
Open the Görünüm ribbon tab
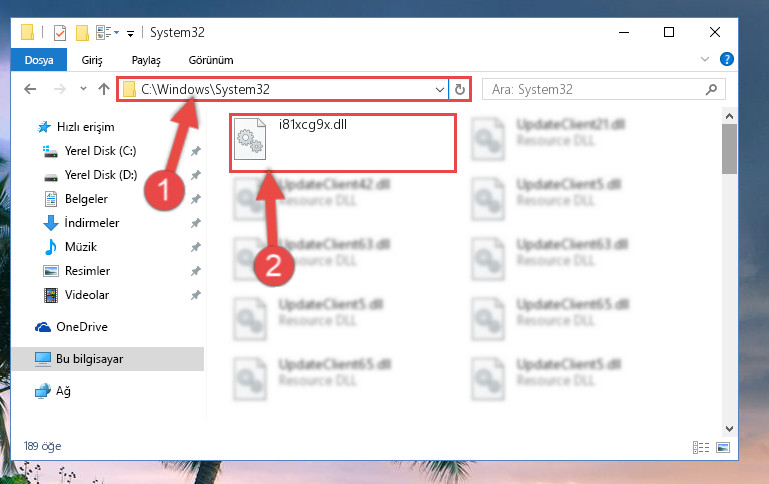211,60
